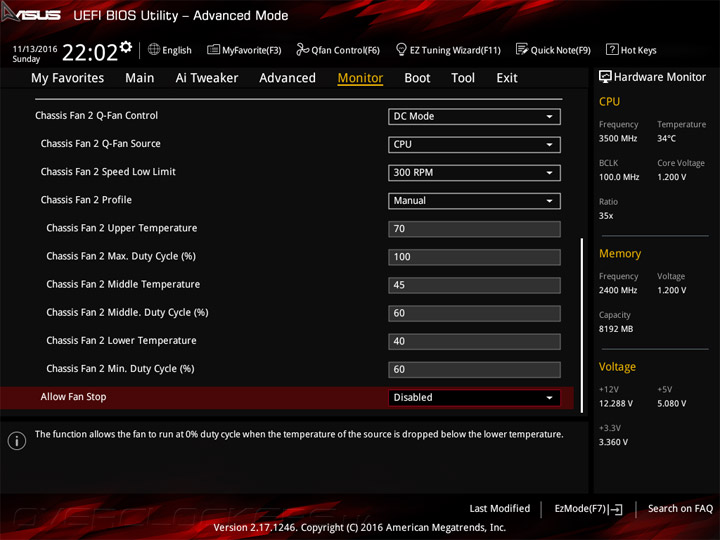
Task: Click CPU frequency value 3500 MHz
Action: (618, 138)
